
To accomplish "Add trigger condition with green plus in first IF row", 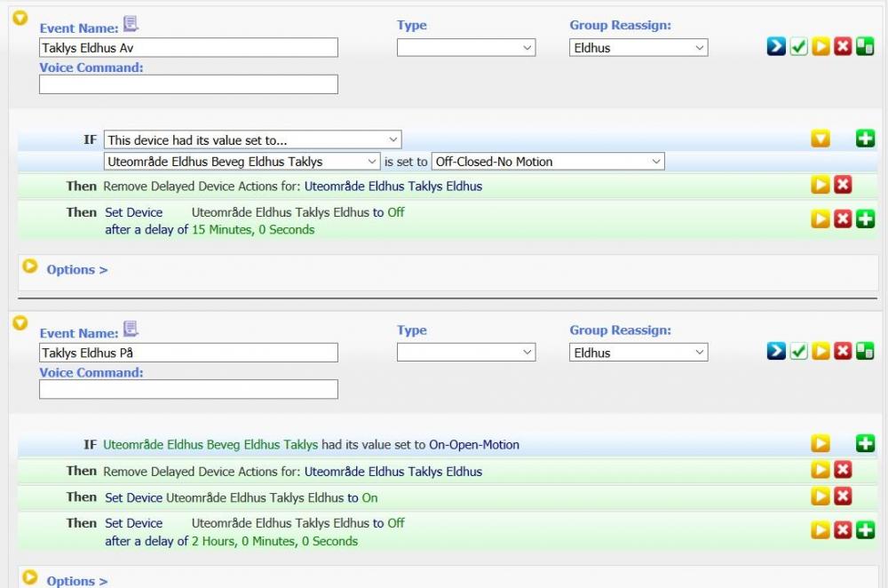I will [x=865, y=139].
